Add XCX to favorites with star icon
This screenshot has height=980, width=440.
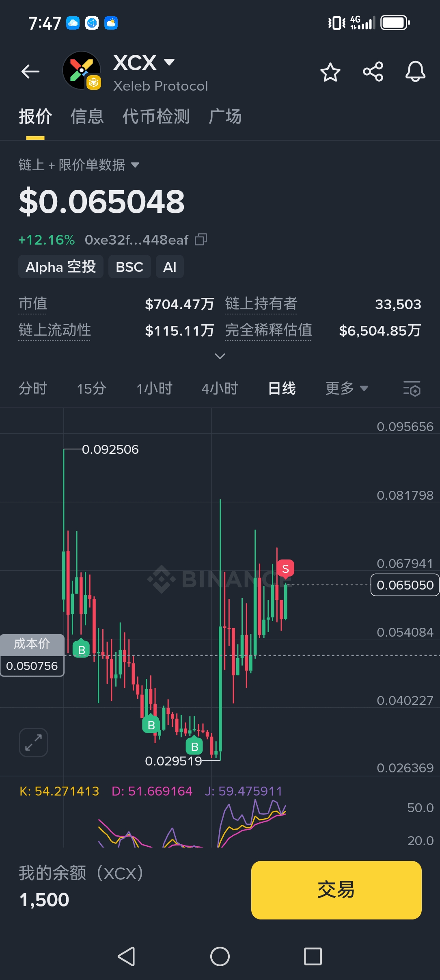[330, 72]
